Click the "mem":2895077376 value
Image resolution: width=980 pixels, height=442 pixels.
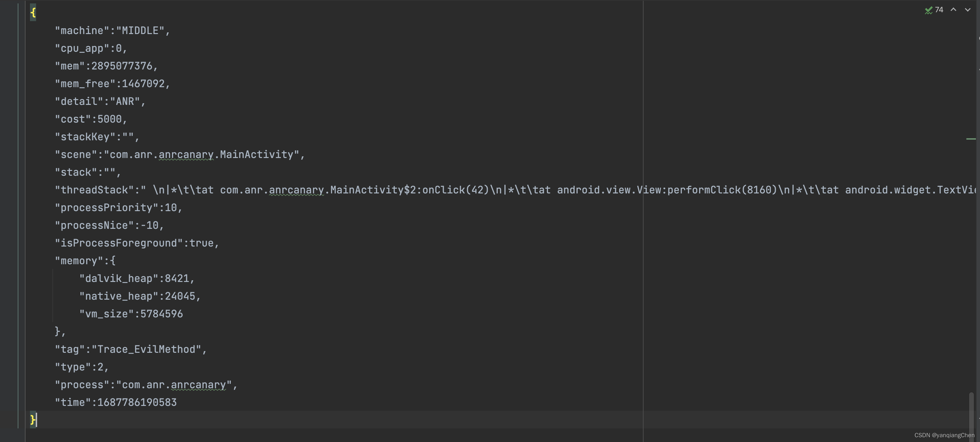pyautogui.click(x=122, y=66)
